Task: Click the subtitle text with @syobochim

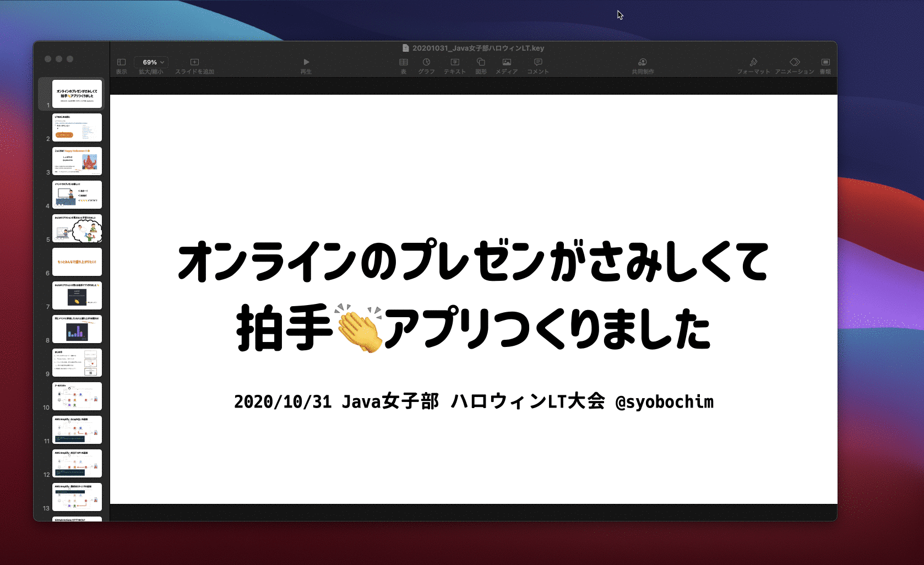Action: 474,401
